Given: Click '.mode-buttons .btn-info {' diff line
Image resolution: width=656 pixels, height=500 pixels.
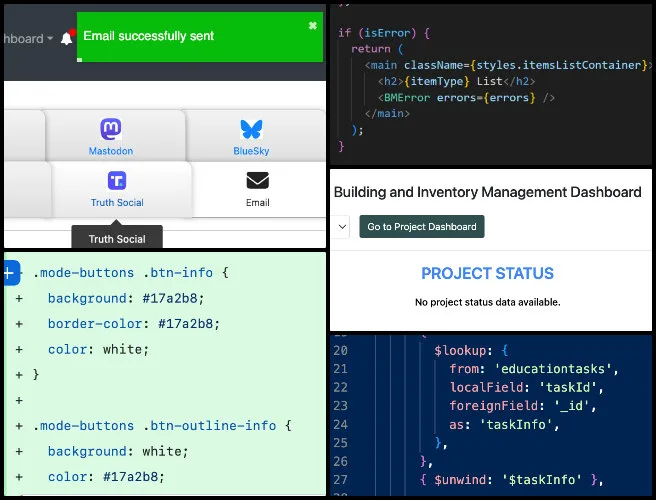Looking at the screenshot, I should click(131, 273).
